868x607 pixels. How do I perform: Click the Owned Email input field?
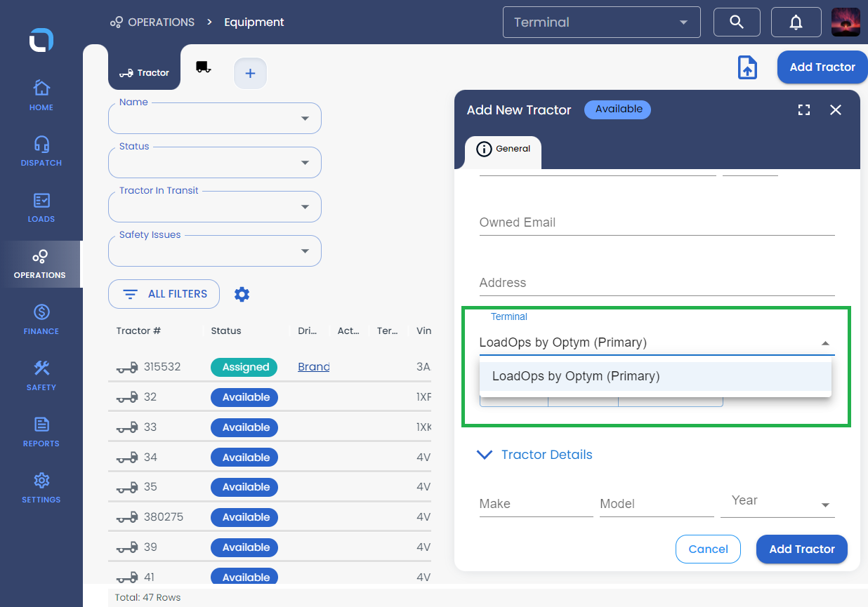tap(657, 222)
